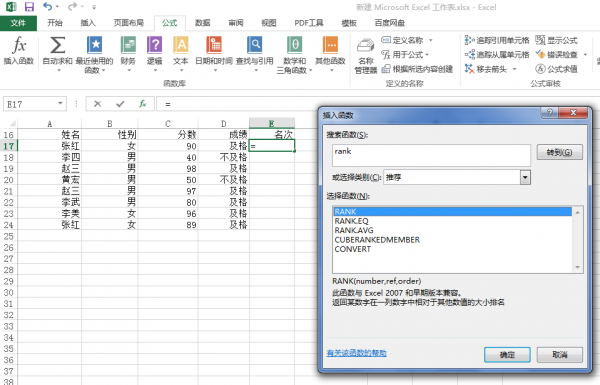Image resolution: width=600 pixels, height=385 pixels.
Task: Click Use in Formula (用于公式)
Action: (403, 55)
